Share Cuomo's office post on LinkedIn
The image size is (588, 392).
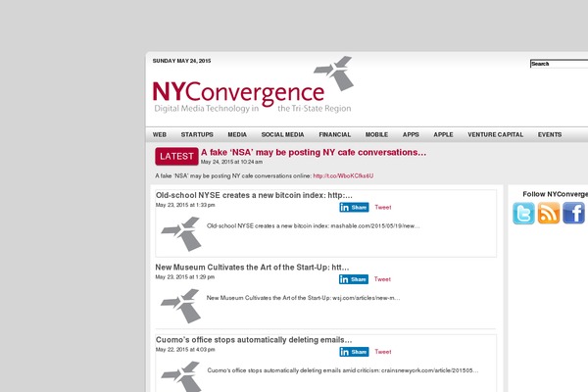[354, 352]
